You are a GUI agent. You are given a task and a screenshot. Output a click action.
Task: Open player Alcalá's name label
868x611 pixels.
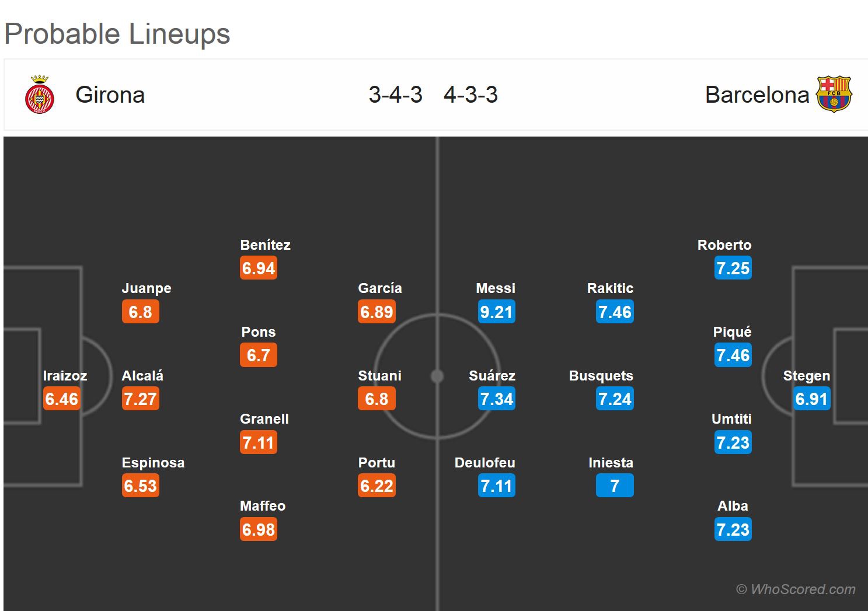point(142,376)
